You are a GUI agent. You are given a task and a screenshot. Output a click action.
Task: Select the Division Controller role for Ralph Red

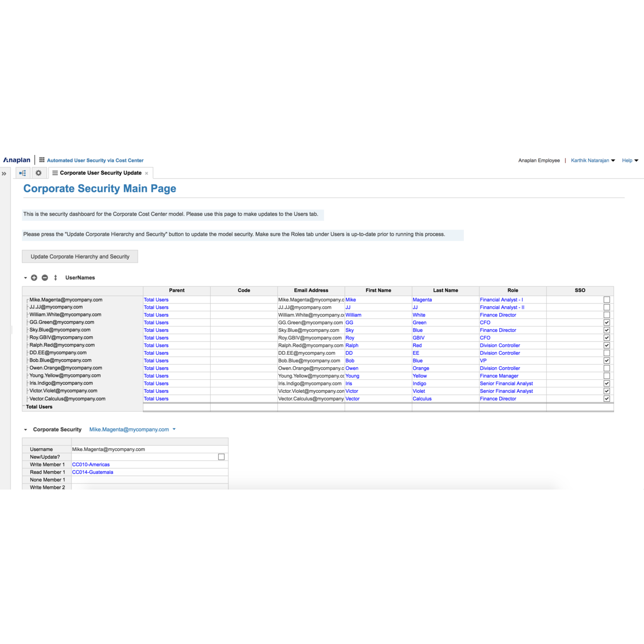(500, 345)
